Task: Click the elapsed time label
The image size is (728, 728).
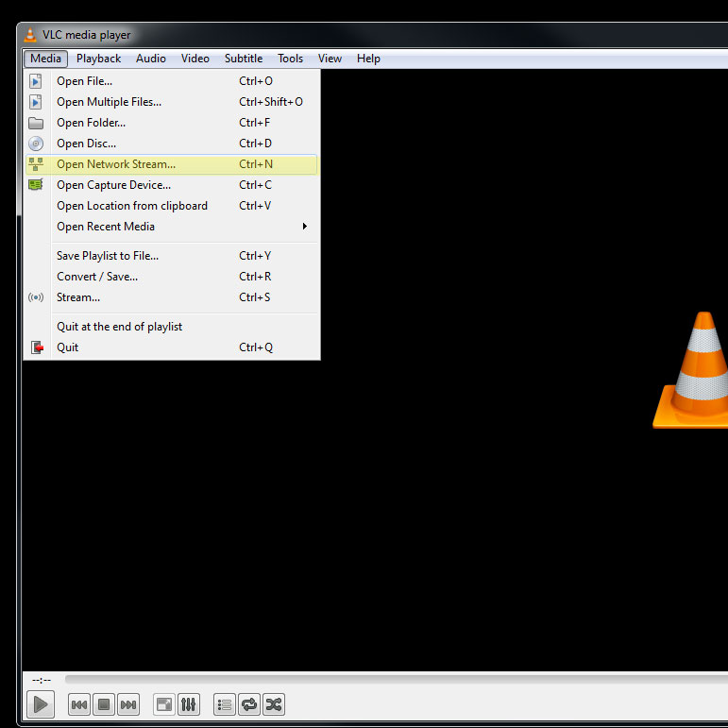Action: [x=42, y=680]
